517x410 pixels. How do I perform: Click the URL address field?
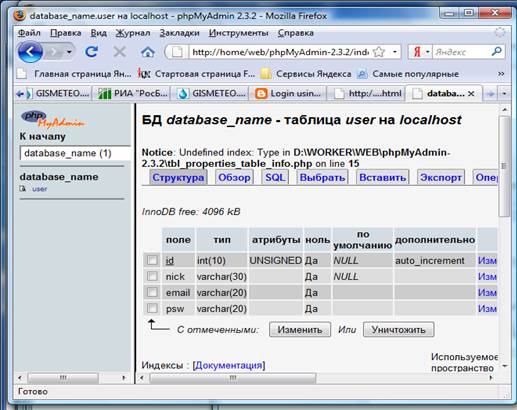[x=280, y=52]
